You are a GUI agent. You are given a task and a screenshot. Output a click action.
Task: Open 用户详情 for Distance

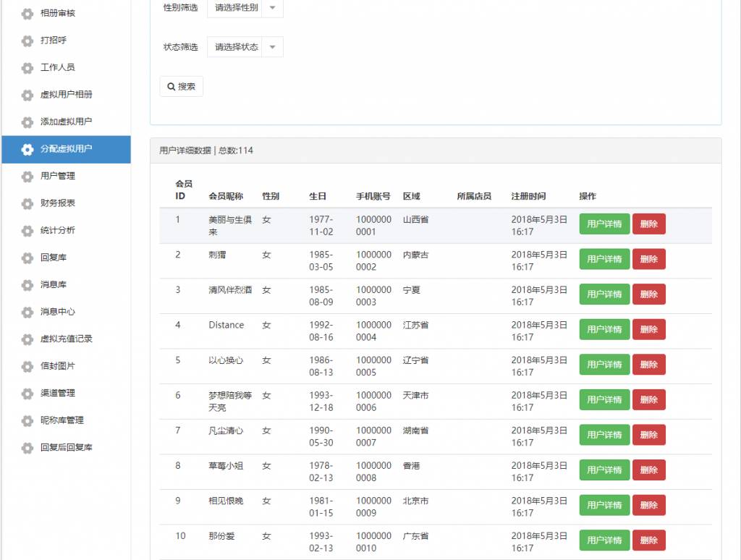pyautogui.click(x=604, y=329)
